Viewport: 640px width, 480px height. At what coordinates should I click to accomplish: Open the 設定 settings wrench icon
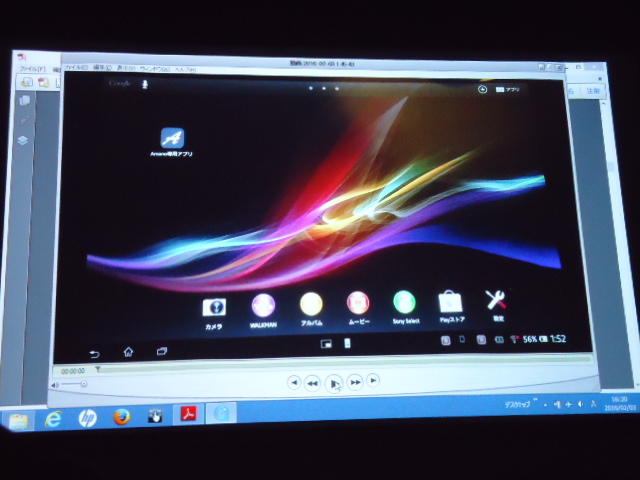tap(496, 300)
